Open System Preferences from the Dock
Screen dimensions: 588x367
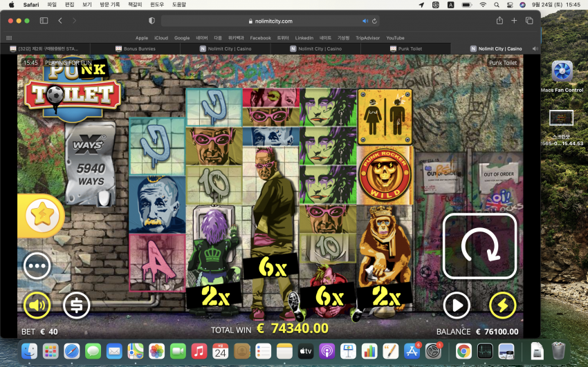[x=433, y=351]
